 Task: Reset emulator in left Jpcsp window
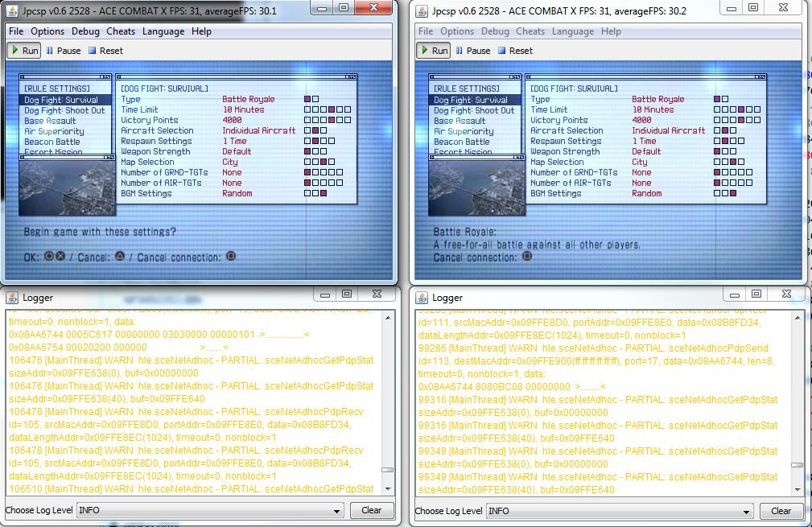point(105,50)
